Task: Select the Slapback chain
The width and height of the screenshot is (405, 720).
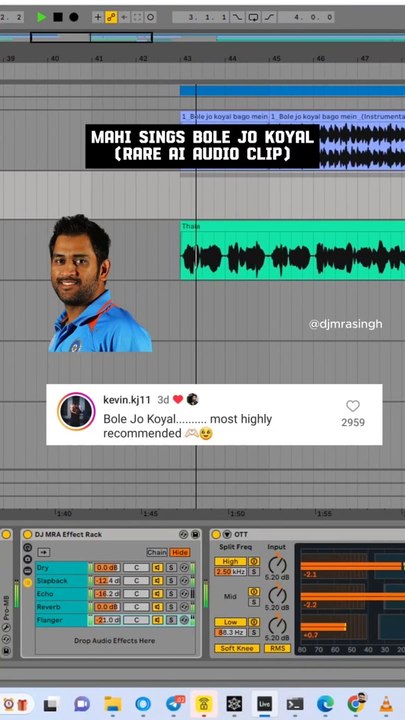Action: point(62,581)
